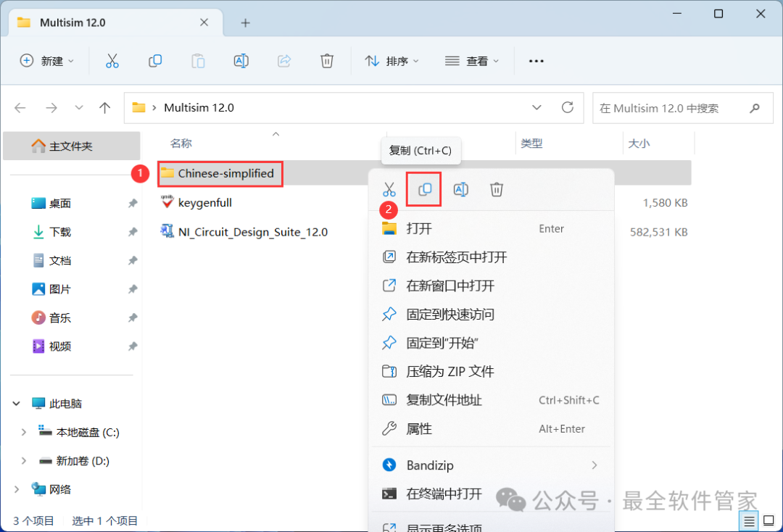Click the Cut scissors icon in context menu
The image size is (783, 532).
[x=389, y=190]
